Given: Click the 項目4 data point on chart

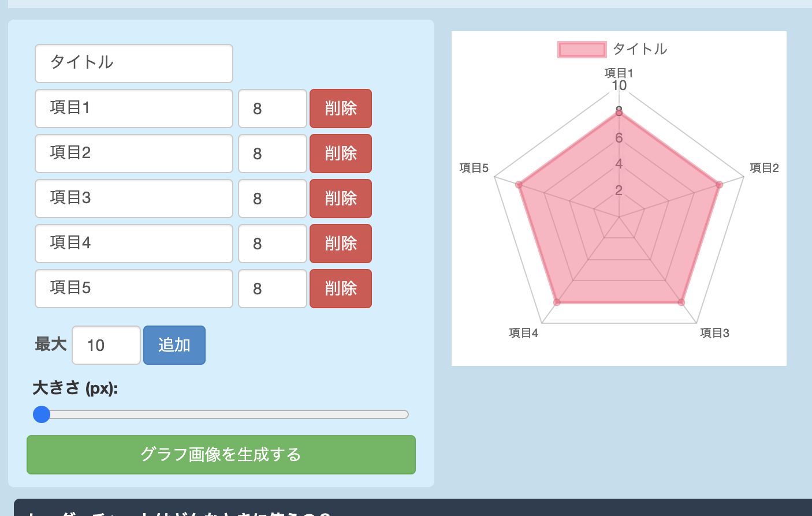Looking at the screenshot, I should click(x=557, y=302).
